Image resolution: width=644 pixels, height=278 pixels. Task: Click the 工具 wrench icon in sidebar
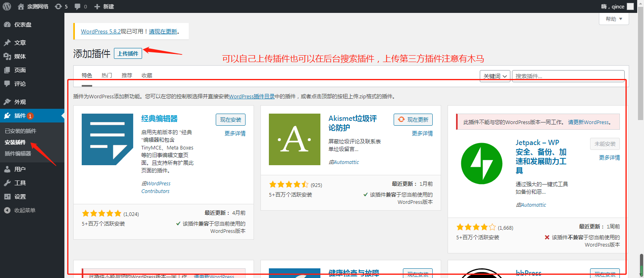point(7,183)
